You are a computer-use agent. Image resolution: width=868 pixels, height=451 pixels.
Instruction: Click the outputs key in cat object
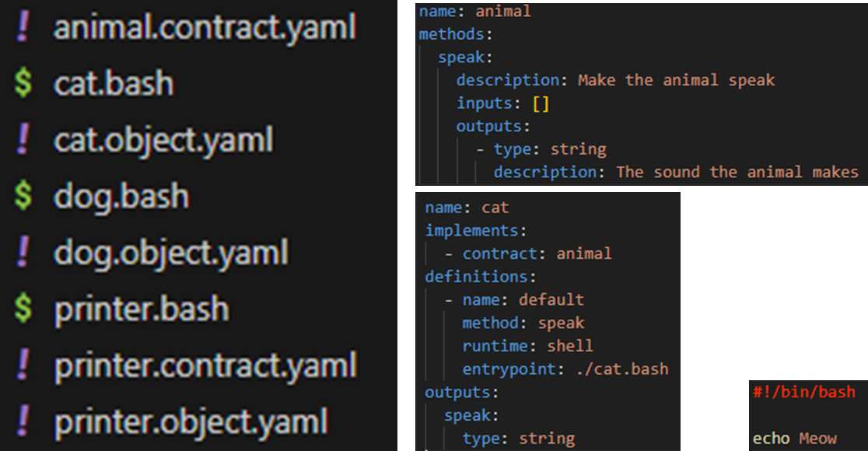point(451,392)
